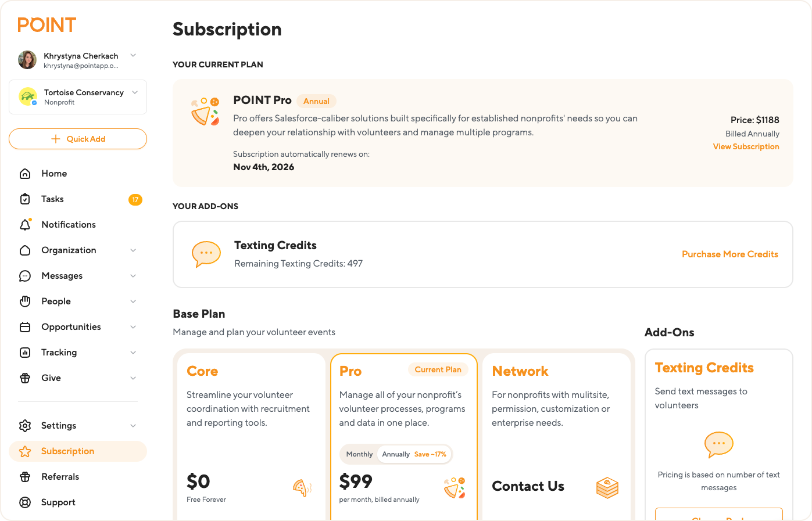812x521 pixels.
Task: Click the Give hands icon in the sidebar
Action: 26,378
